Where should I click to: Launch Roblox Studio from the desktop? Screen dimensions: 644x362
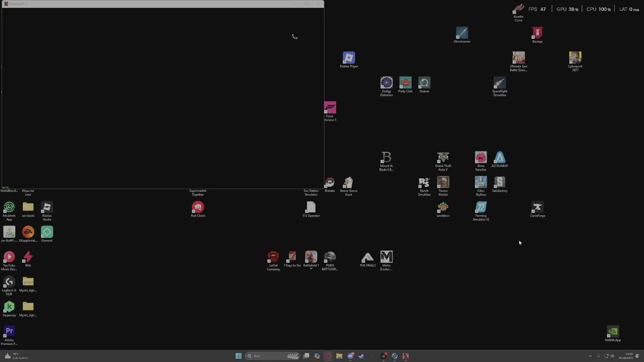click(x=47, y=211)
